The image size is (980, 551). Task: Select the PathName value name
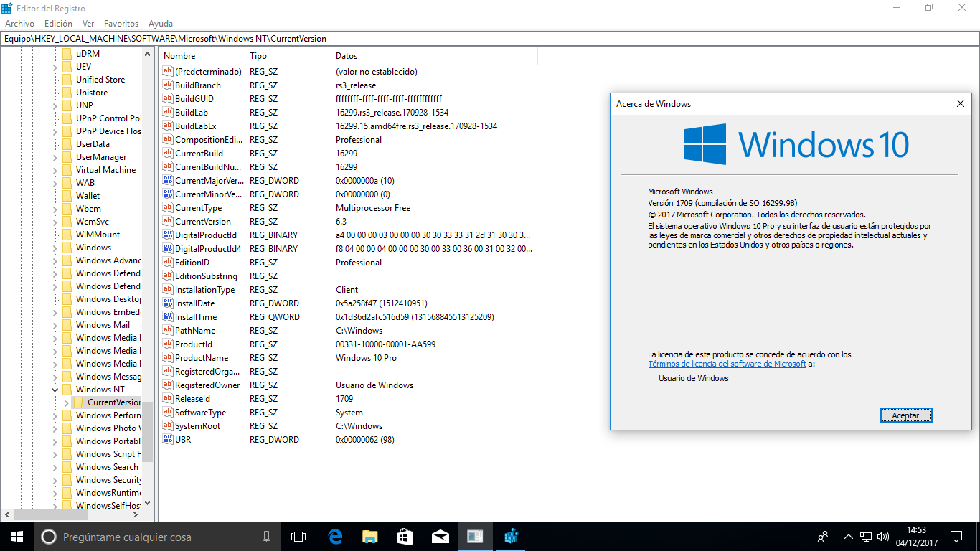[x=195, y=330]
